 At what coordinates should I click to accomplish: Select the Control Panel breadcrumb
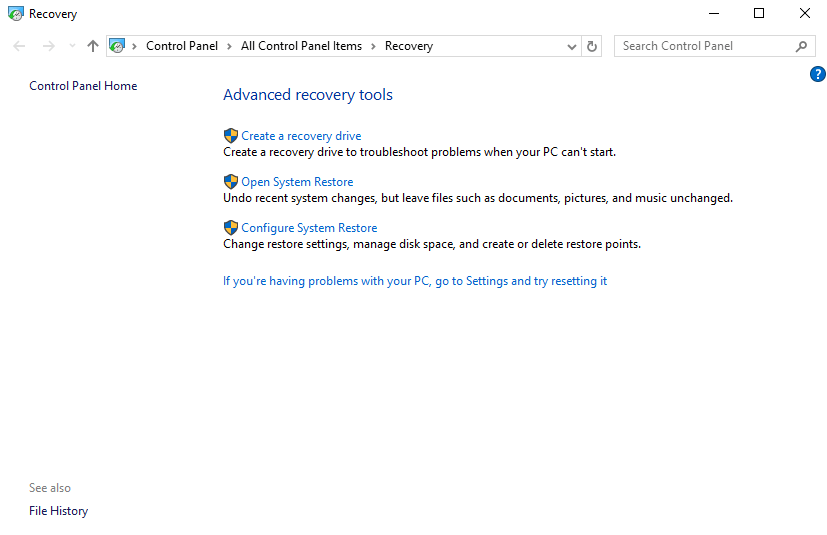(x=181, y=46)
